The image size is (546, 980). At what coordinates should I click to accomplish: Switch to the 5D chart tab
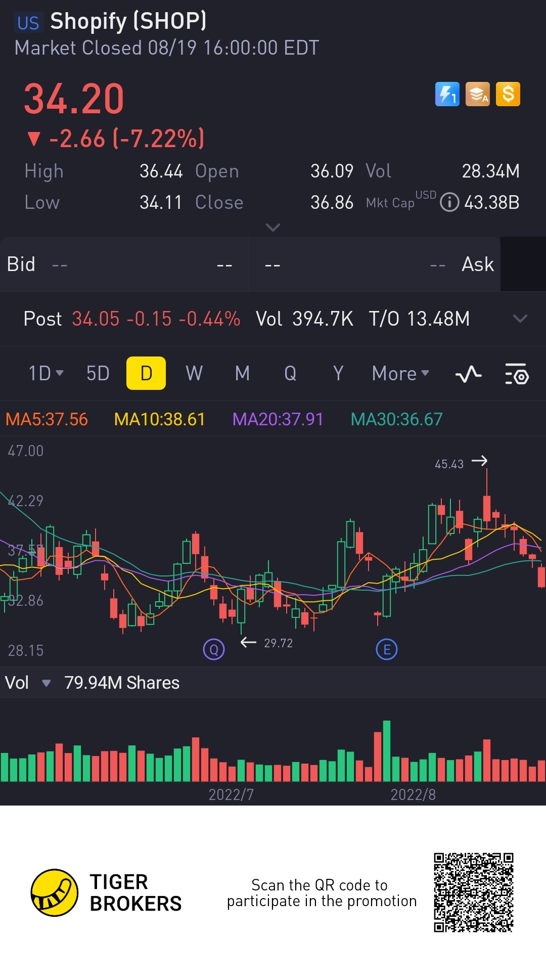(98, 374)
